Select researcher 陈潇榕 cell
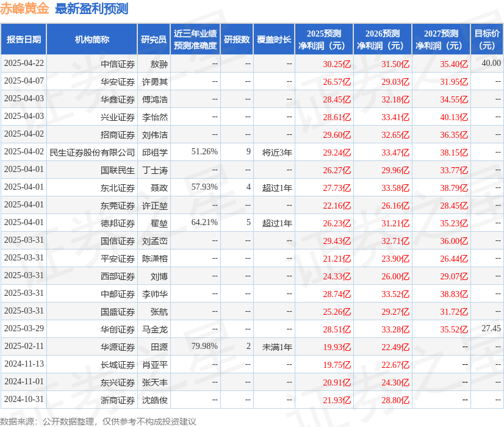The height and width of the screenshot is (427, 504). coord(155,258)
